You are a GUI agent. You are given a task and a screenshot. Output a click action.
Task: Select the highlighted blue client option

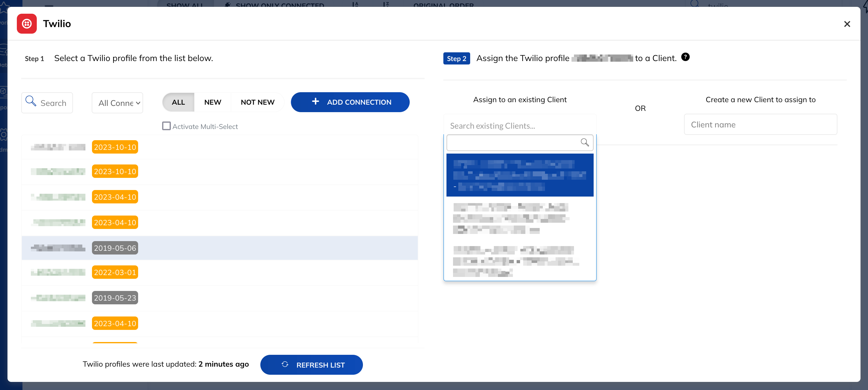(x=520, y=175)
